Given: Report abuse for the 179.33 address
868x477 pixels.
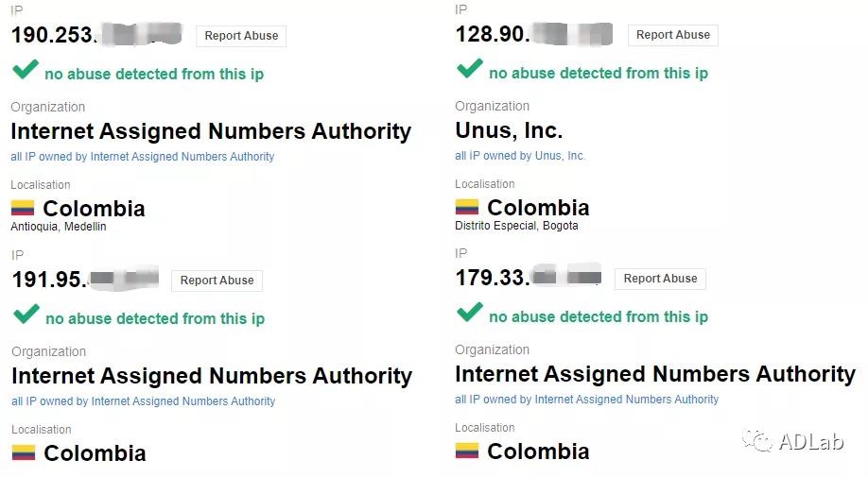Looking at the screenshot, I should (x=660, y=279).
